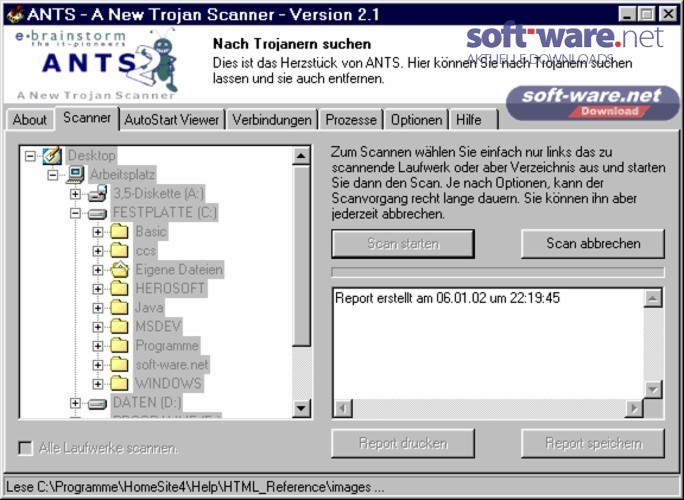Click the Report speichern button
The width and height of the screenshot is (684, 500).
pos(593,443)
